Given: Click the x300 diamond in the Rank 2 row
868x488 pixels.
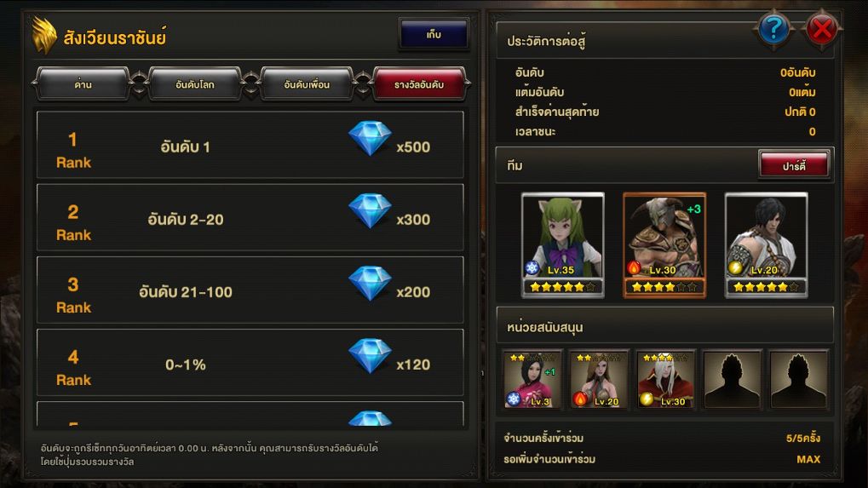Looking at the screenshot, I should [370, 211].
